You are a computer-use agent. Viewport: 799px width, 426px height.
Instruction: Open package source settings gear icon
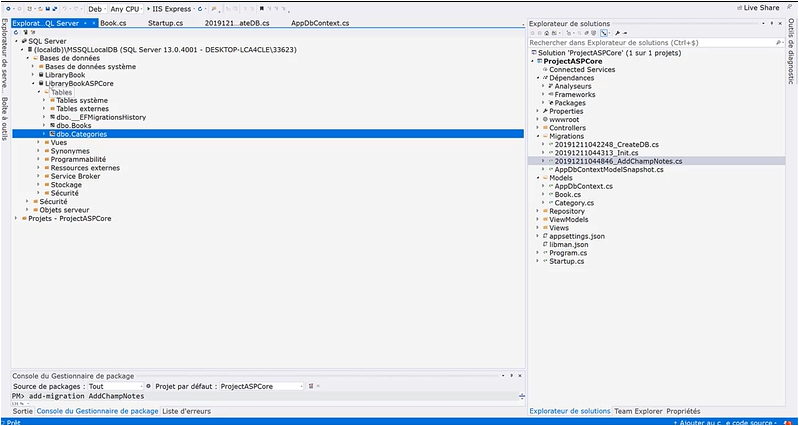tap(148, 386)
